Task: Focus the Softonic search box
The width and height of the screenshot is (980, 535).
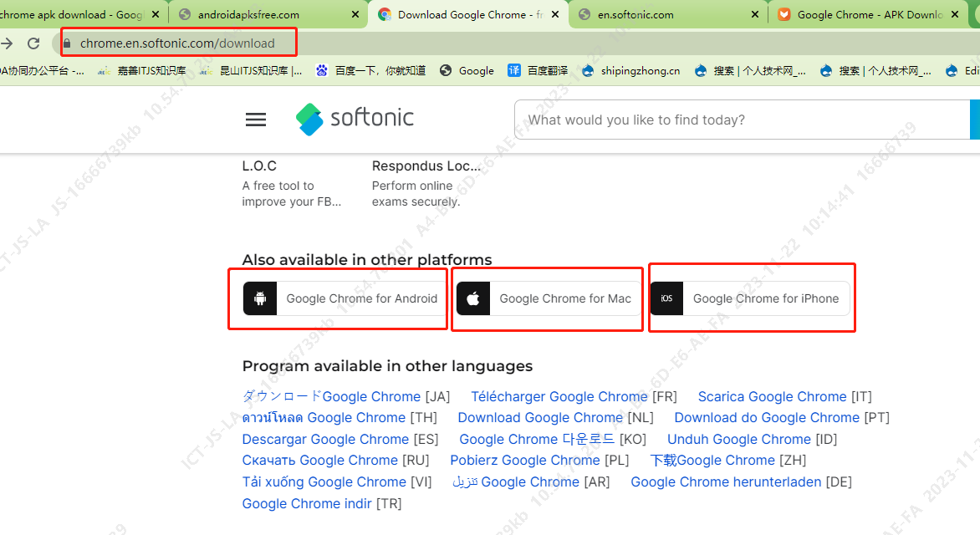Action: pos(742,120)
